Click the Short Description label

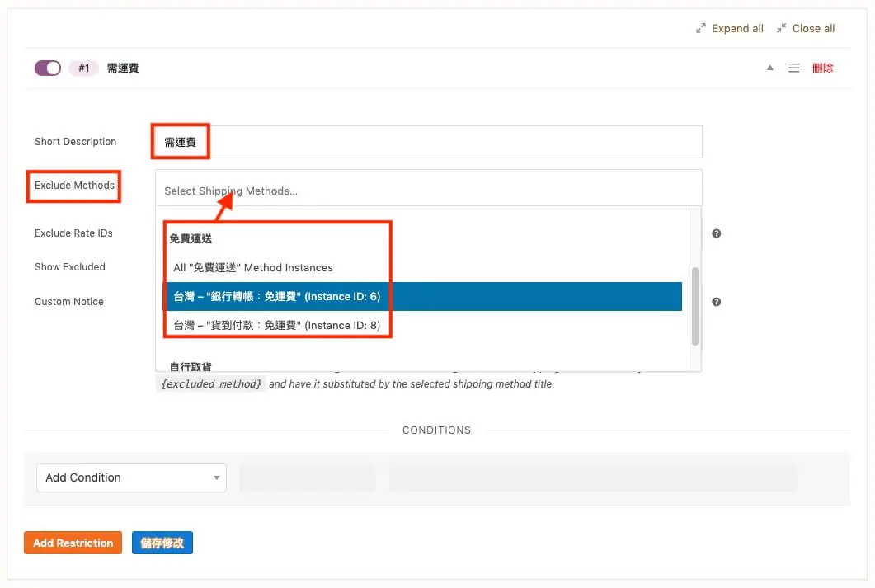pyautogui.click(x=75, y=142)
